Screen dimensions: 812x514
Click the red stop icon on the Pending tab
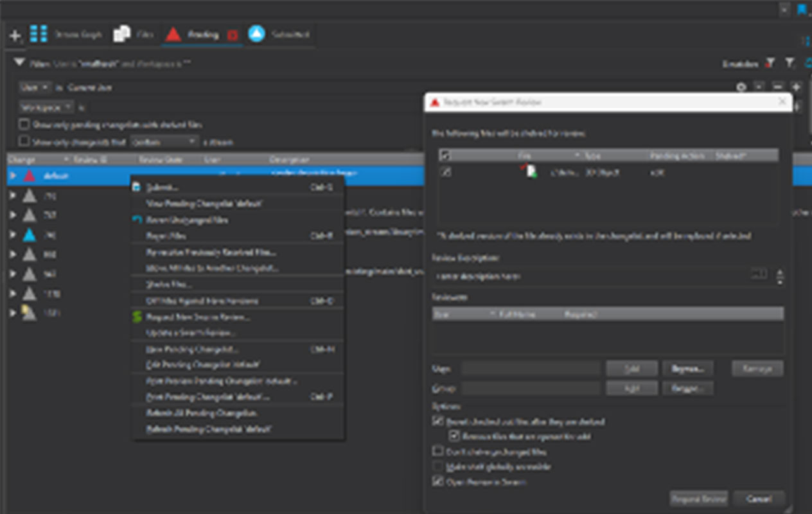coord(233,35)
